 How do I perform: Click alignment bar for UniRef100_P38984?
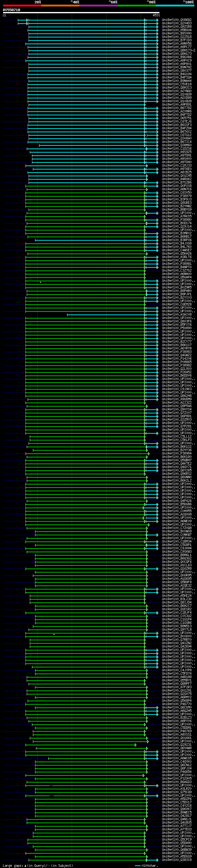click(x=87, y=454)
